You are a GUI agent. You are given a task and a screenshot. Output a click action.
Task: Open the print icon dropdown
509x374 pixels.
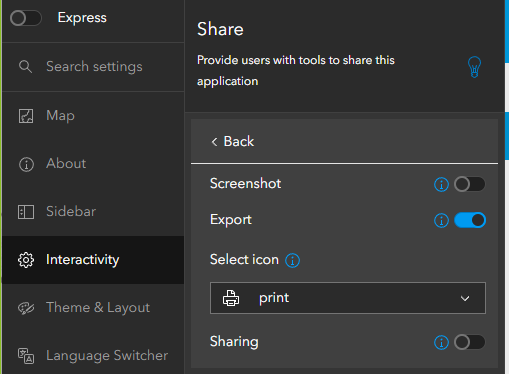(x=348, y=298)
